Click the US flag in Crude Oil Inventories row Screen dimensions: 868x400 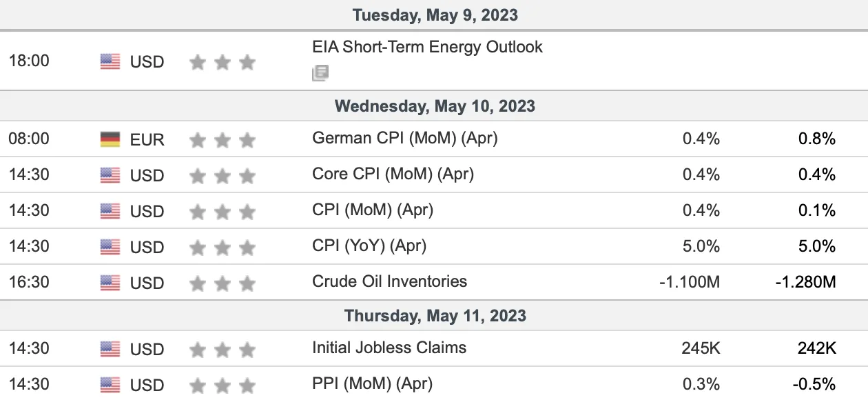110,283
